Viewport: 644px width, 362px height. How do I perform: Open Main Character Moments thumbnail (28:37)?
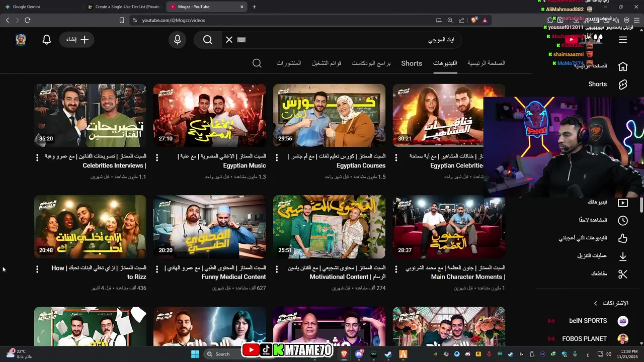click(449, 227)
